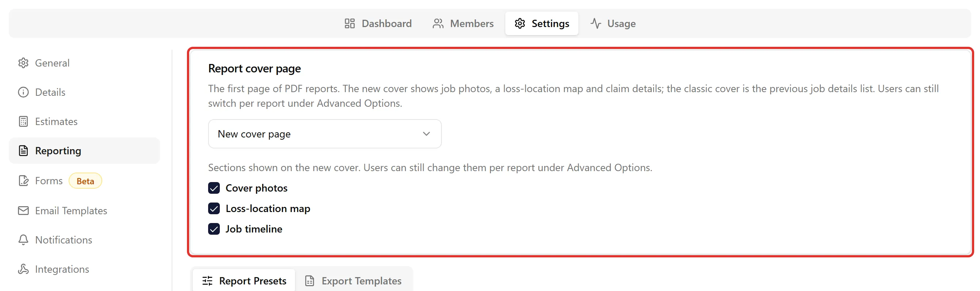
Task: Click the Estimates calculator icon
Action: pos(23,121)
